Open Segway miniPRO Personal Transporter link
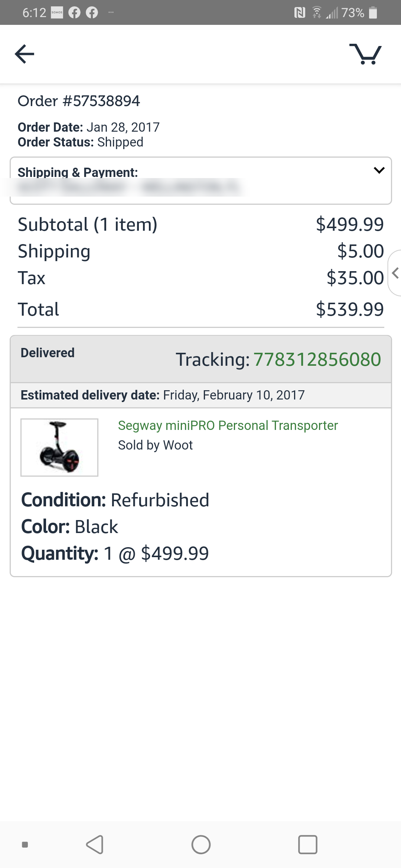 pyautogui.click(x=228, y=425)
